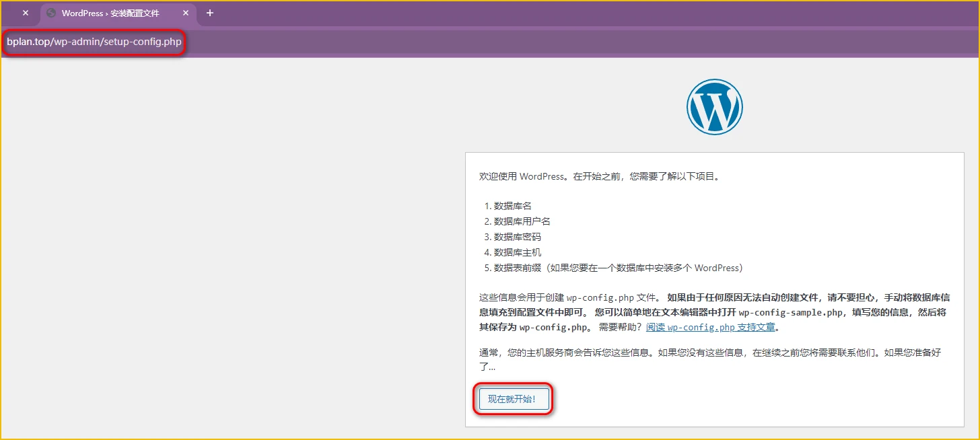Click the list item 数据库用户名
Image resolution: width=980 pixels, height=440 pixels.
coord(522,221)
